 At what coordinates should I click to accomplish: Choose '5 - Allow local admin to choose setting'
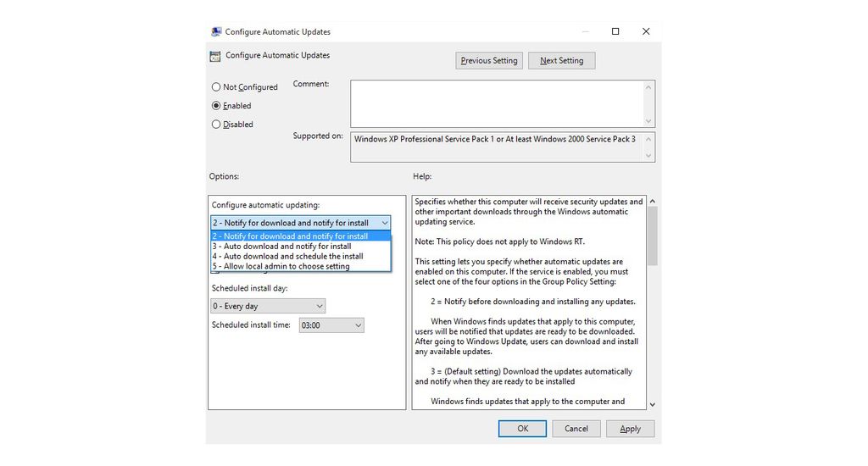301,266
